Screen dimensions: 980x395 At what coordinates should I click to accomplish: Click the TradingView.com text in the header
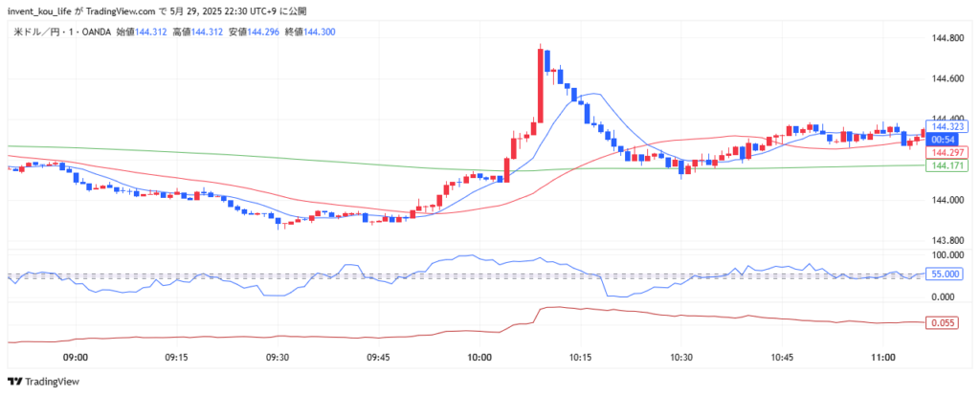[120, 11]
